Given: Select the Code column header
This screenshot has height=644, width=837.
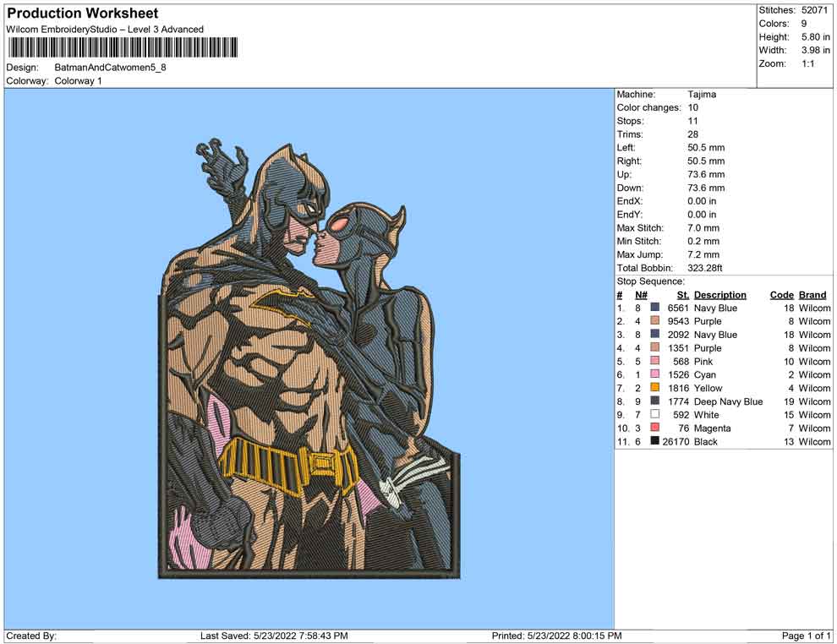Looking at the screenshot, I should [x=781, y=295].
